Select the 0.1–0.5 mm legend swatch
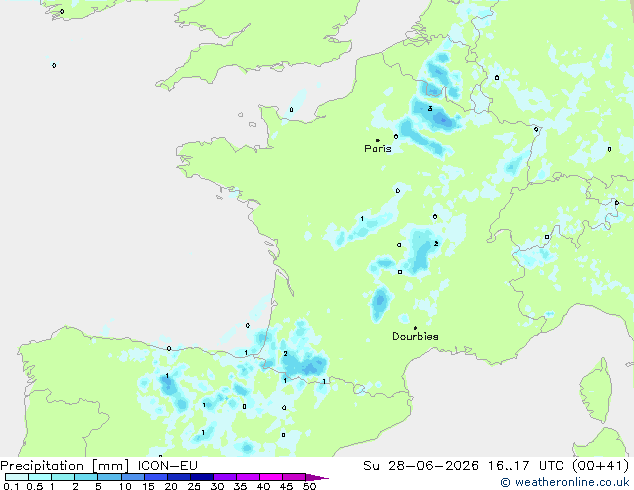This screenshot has width=634, height=490. coord(17,477)
